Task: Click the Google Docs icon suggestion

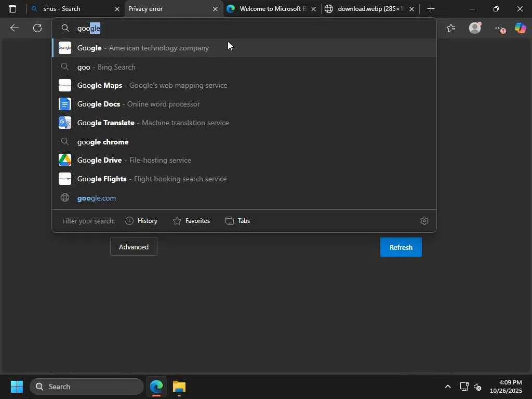Action: [65, 104]
